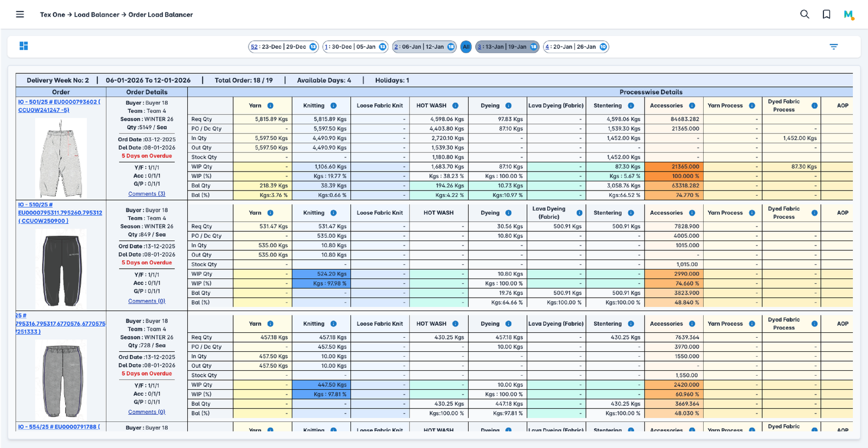Click info icon beside first Knitting header
This screenshot has height=448, width=868.
click(x=334, y=106)
